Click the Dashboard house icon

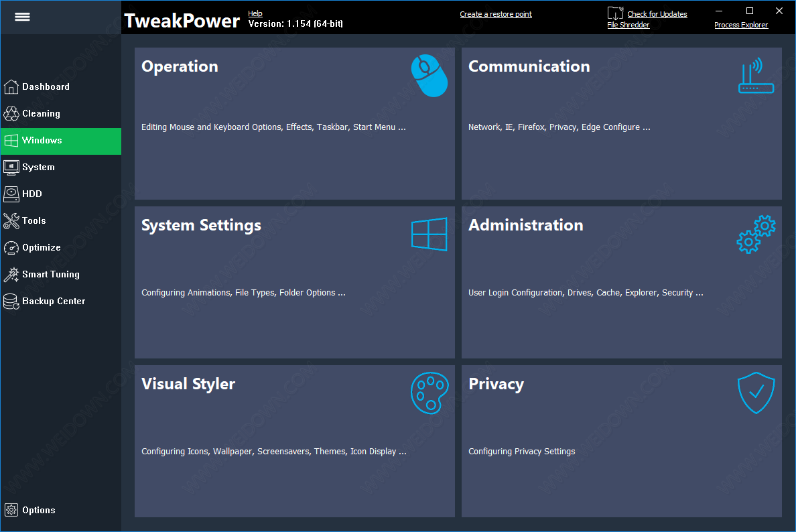point(11,87)
